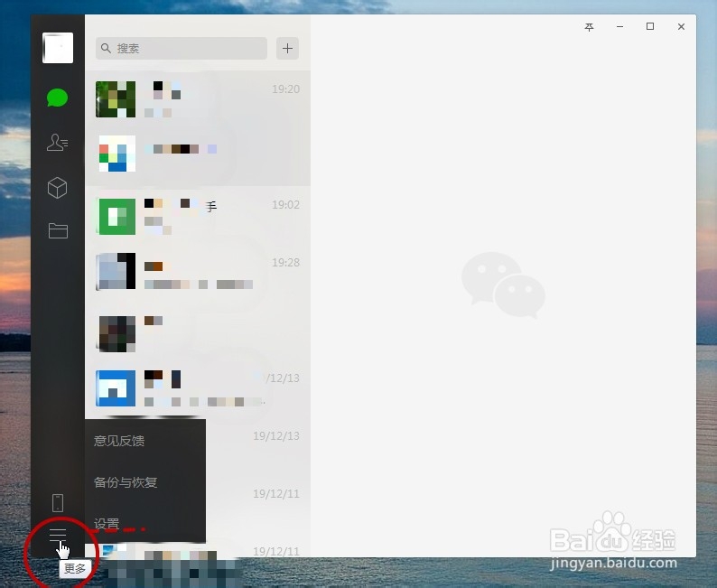Click the More hamburger menu icon

coord(58,535)
